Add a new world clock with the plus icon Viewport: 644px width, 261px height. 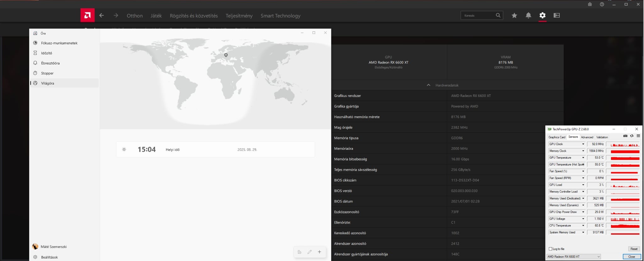click(x=319, y=252)
